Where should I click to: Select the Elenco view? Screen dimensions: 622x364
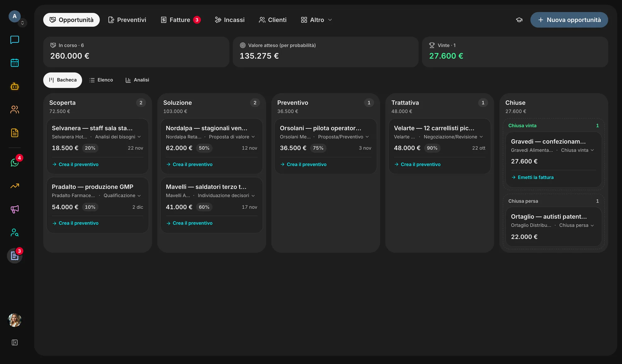pyautogui.click(x=101, y=80)
